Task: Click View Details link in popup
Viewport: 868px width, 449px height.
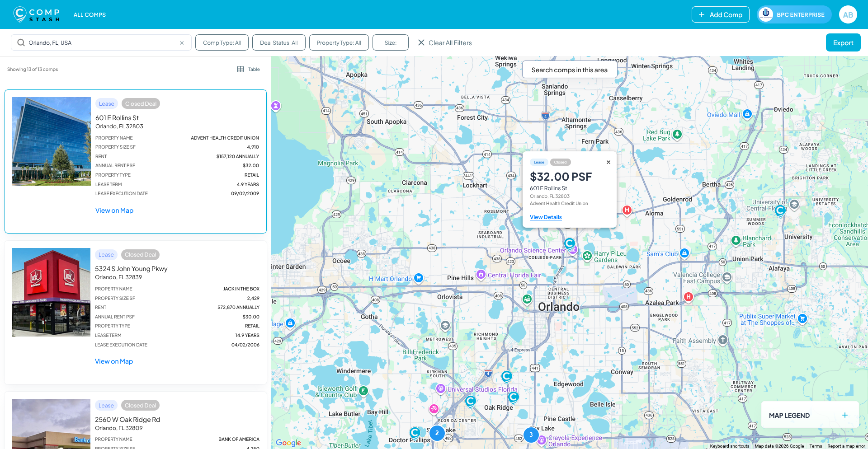Action: tap(546, 217)
